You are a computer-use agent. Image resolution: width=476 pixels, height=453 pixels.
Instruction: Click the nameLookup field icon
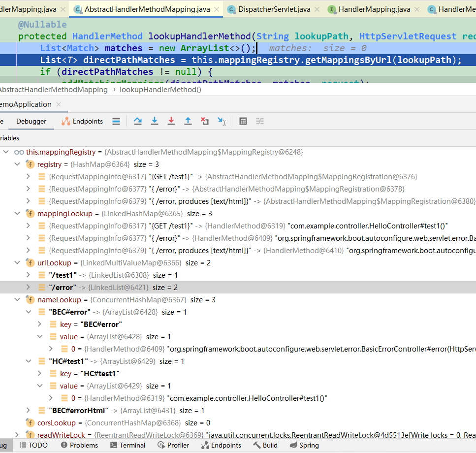30,300
